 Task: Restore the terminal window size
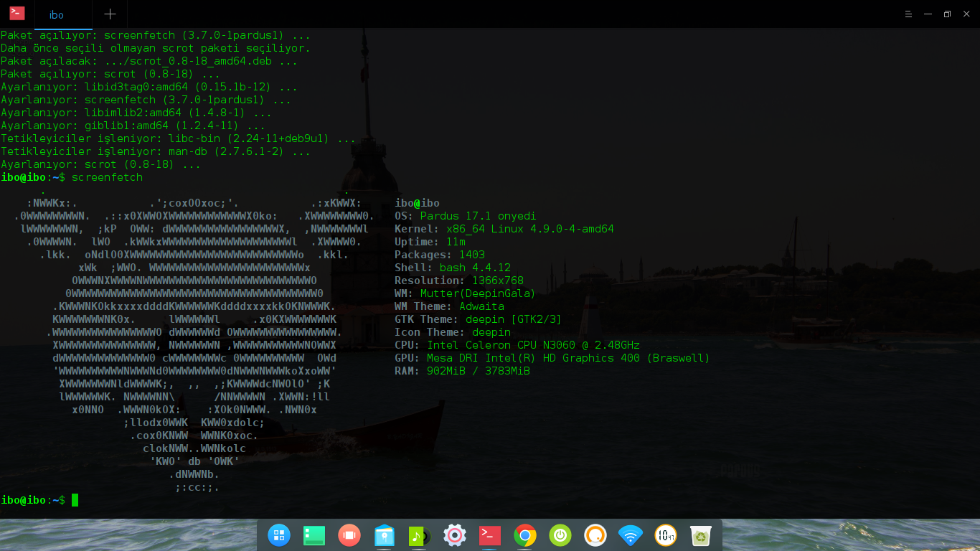947,14
